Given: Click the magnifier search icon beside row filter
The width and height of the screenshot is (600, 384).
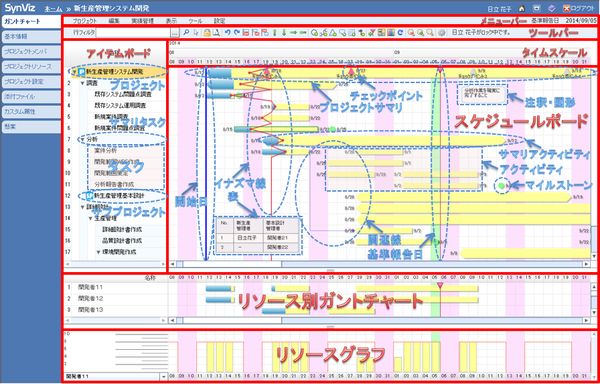Looking at the screenshot, I should pos(186,33).
